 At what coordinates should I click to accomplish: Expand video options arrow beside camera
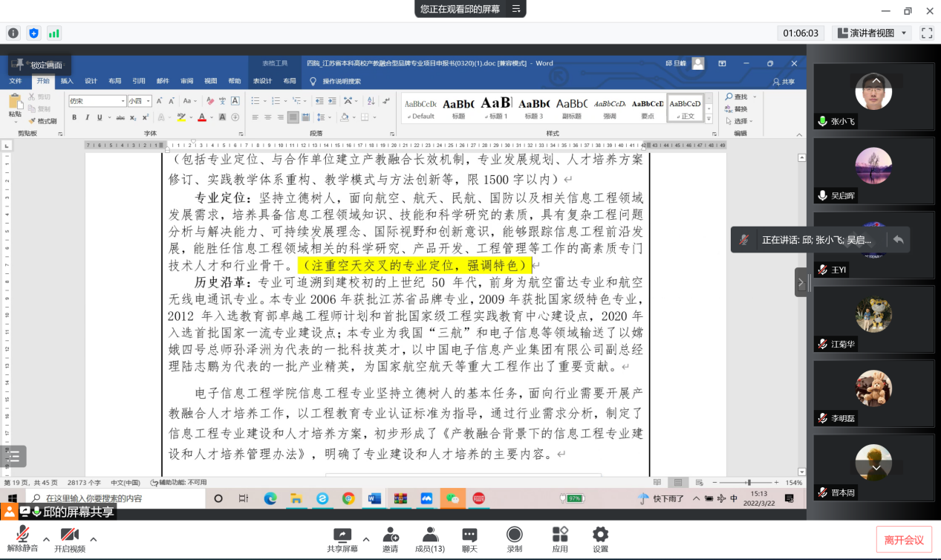94,539
